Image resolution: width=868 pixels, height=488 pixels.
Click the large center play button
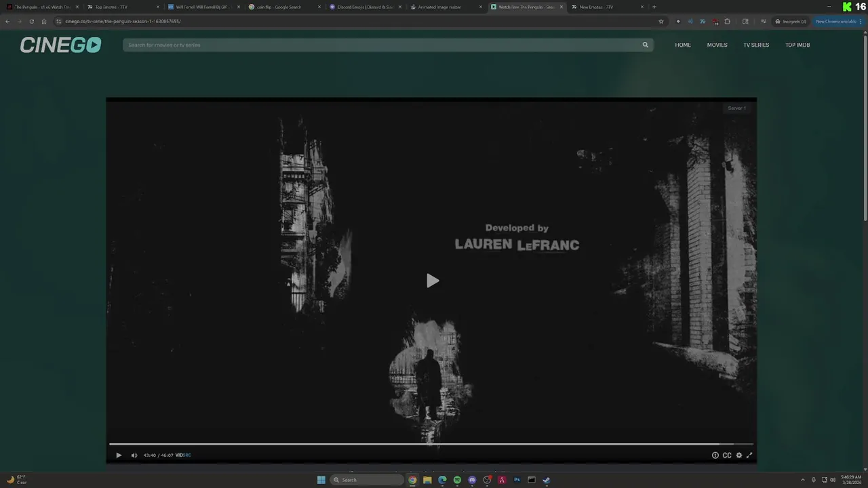(433, 281)
